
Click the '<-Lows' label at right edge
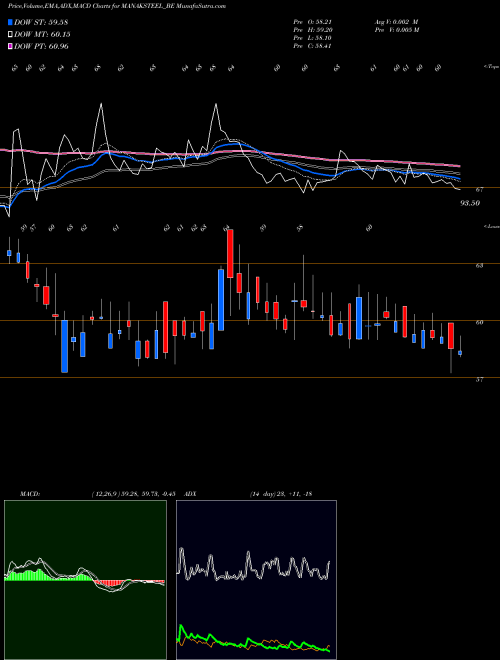[x=491, y=226]
